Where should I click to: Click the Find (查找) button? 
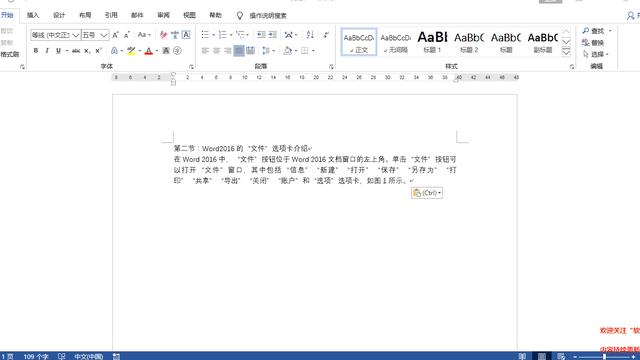[x=593, y=31]
